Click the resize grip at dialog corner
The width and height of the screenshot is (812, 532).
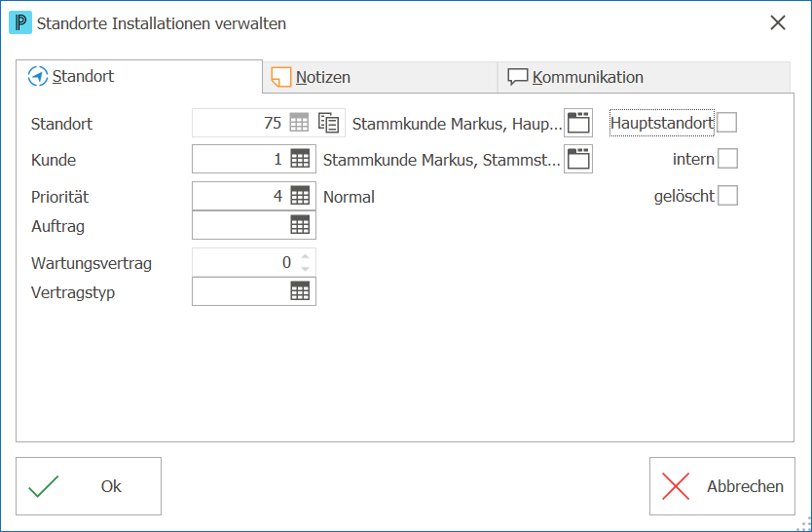802,523
